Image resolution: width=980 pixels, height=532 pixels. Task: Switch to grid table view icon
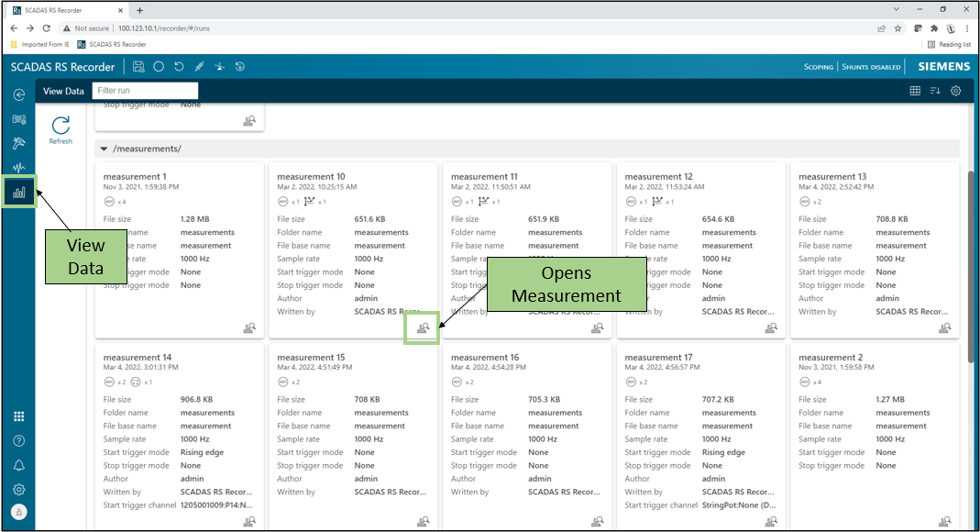click(915, 91)
